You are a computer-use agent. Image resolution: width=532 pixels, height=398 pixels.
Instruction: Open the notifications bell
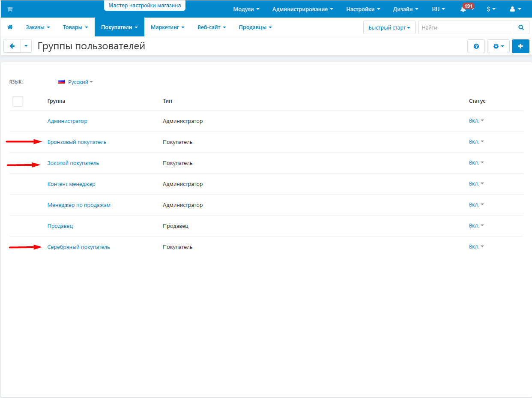(463, 9)
